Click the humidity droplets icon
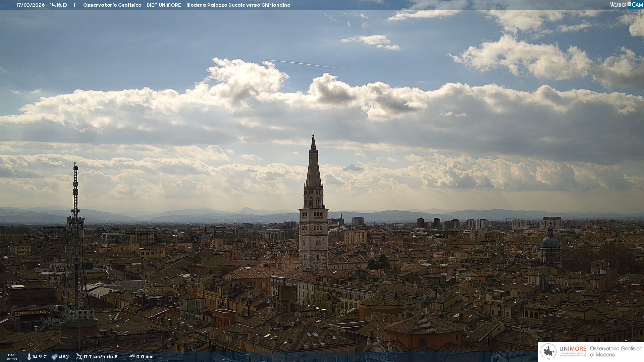 [54, 357]
